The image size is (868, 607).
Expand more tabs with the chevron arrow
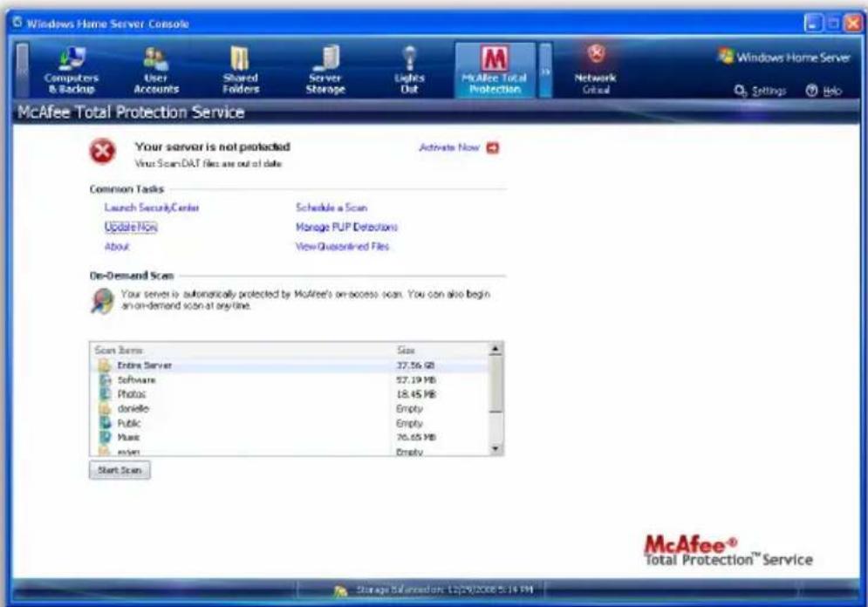coord(545,71)
